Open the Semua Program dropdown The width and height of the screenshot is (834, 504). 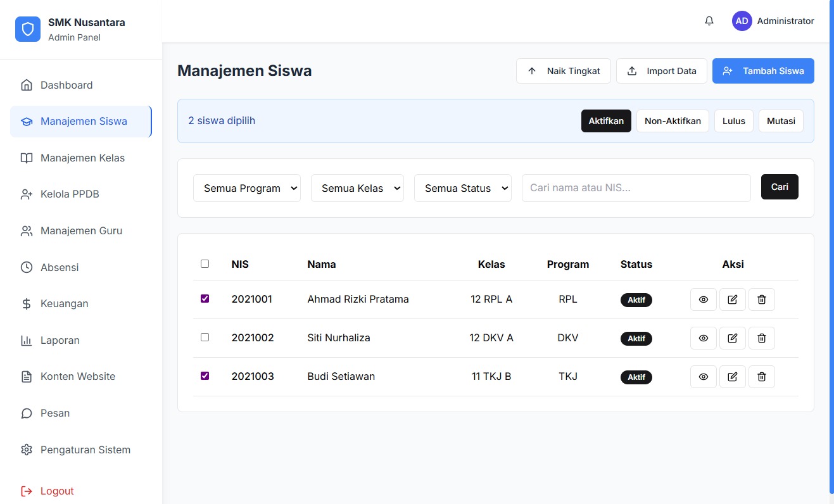[246, 188]
